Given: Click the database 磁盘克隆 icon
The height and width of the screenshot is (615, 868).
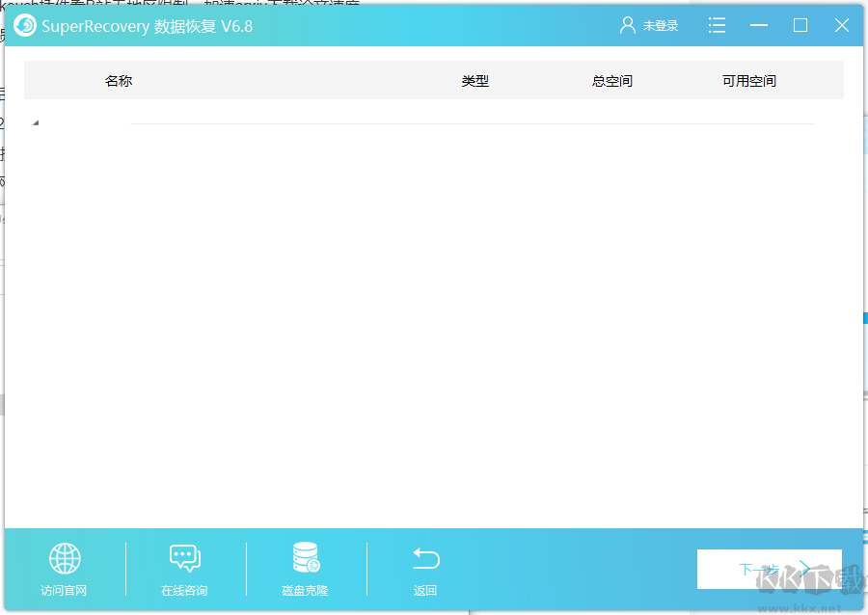Looking at the screenshot, I should (306, 557).
